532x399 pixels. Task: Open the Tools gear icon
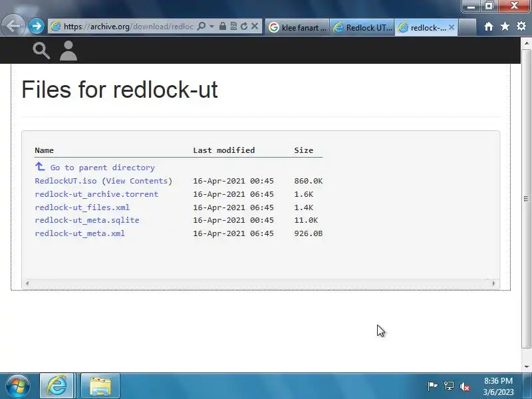tap(521, 26)
